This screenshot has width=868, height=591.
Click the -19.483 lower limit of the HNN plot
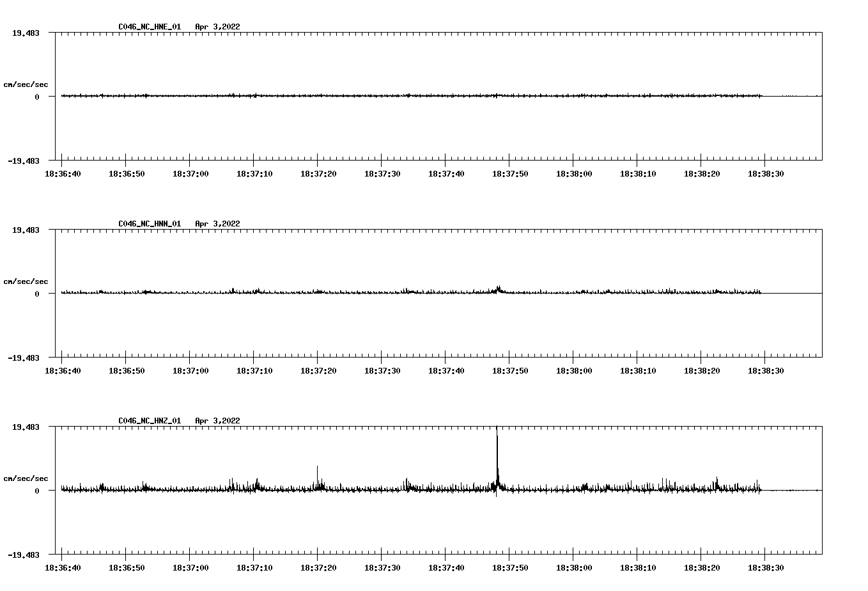pyautogui.click(x=24, y=358)
